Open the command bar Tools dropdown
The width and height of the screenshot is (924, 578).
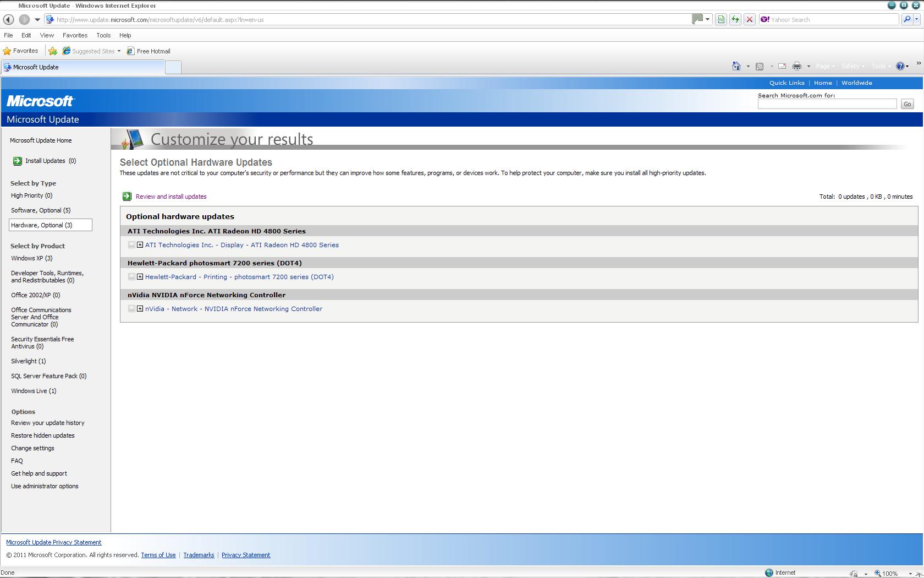pos(882,67)
